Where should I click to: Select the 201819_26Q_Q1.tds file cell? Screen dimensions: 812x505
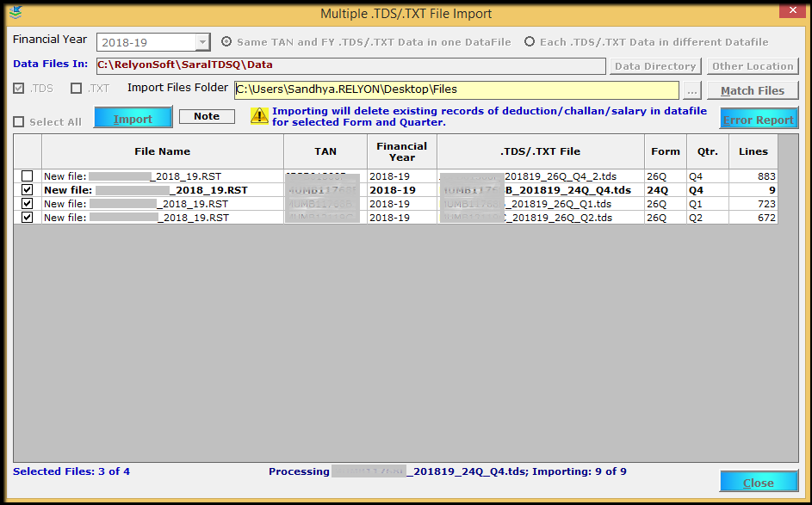tap(541, 204)
